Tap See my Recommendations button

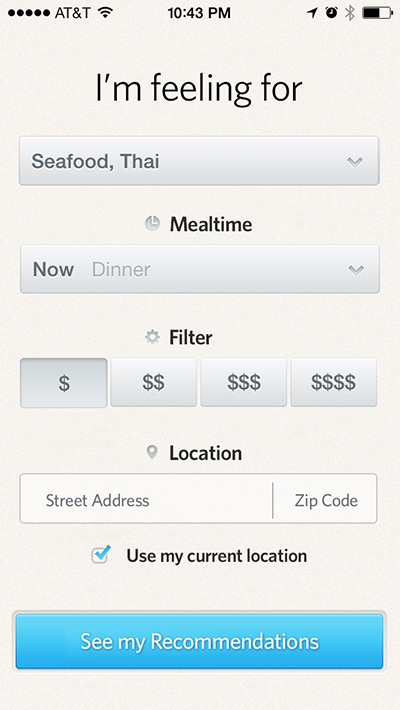click(x=199, y=641)
